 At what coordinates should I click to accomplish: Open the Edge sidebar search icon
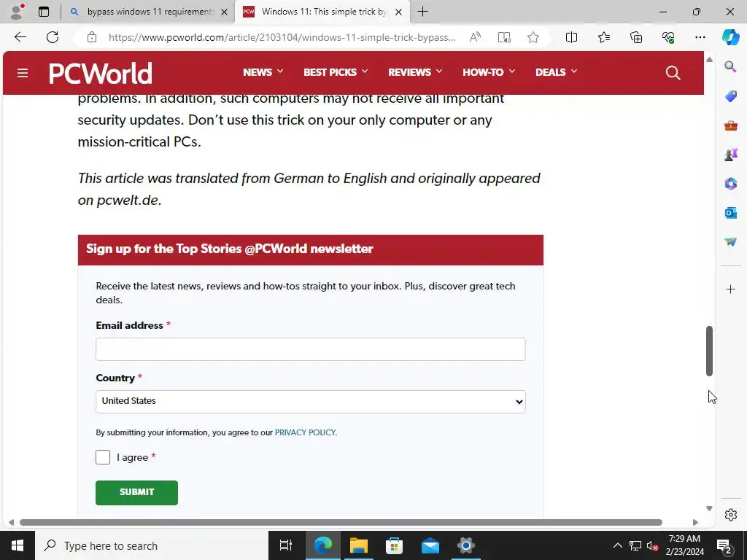(730, 66)
